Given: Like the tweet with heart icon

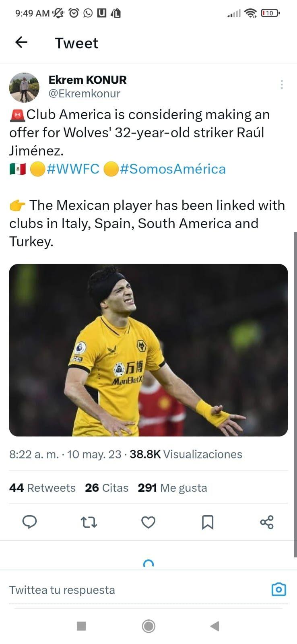Looking at the screenshot, I should pos(148,522).
